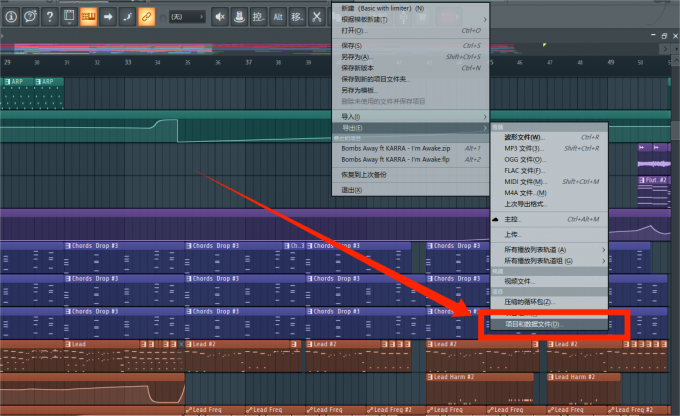This screenshot has width=680, height=416.
Task: Click the question mark help icon
Action: coord(50,17)
